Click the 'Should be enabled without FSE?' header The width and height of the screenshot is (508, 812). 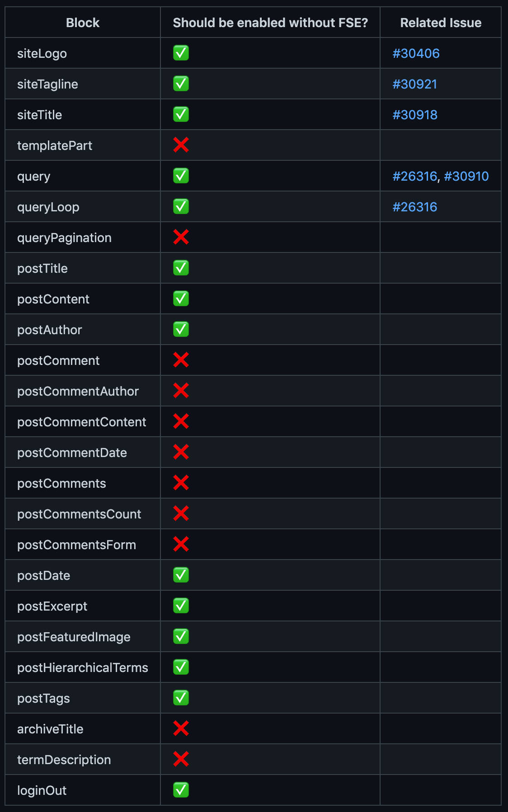(270, 23)
